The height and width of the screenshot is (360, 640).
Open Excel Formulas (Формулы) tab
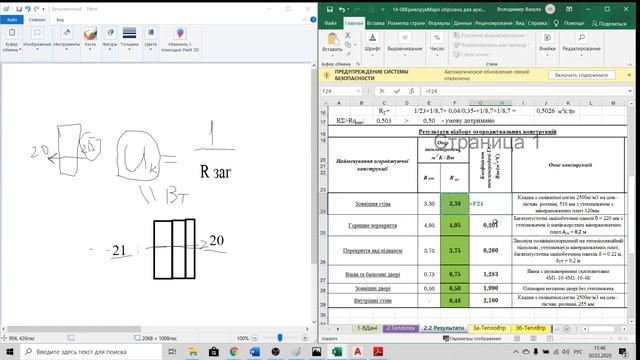439,23
